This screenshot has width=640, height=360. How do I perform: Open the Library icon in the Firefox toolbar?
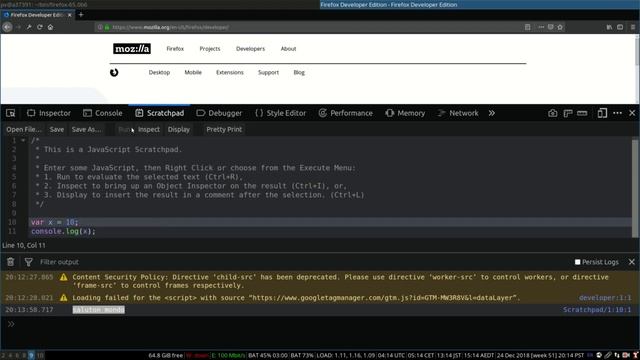point(609,27)
